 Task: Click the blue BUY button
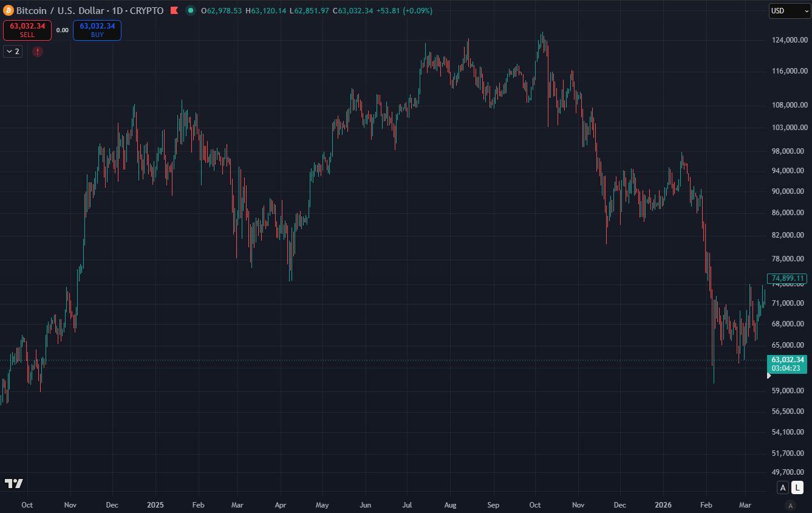point(97,30)
